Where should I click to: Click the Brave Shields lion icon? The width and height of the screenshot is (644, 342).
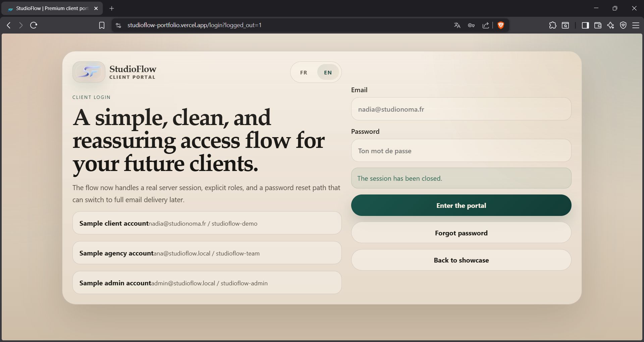coord(501,25)
